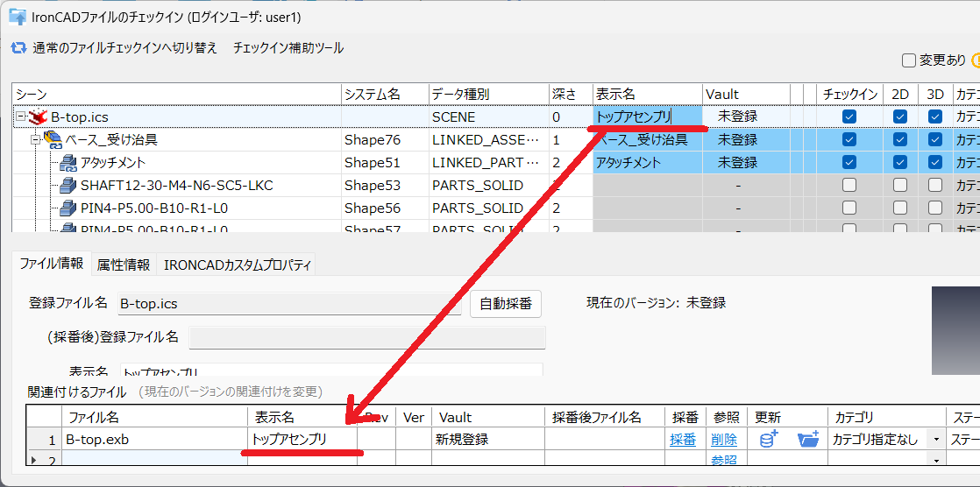
Task: Click the 新規登録 Vault cell
Action: pos(489,440)
